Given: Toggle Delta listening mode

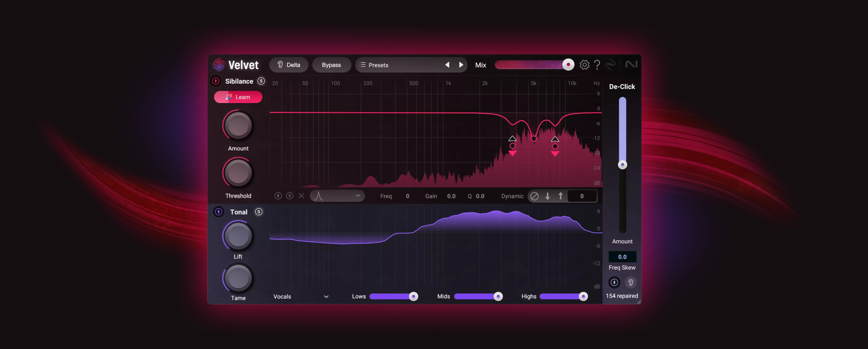Looking at the screenshot, I should 289,65.
